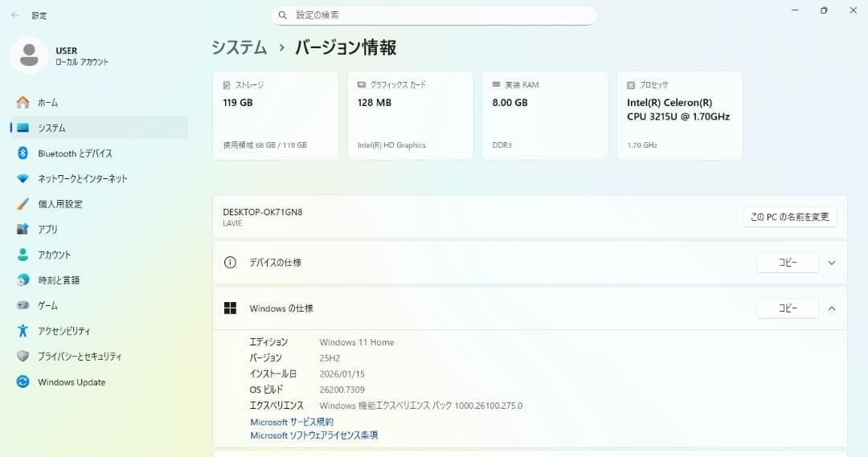This screenshot has width=868, height=457.
Task: Click the Intel(R) HD Graphics text
Action: [x=391, y=145]
